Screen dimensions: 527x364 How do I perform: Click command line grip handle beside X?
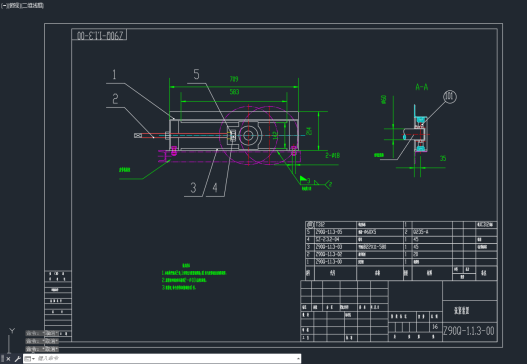pyautogui.click(x=2, y=359)
